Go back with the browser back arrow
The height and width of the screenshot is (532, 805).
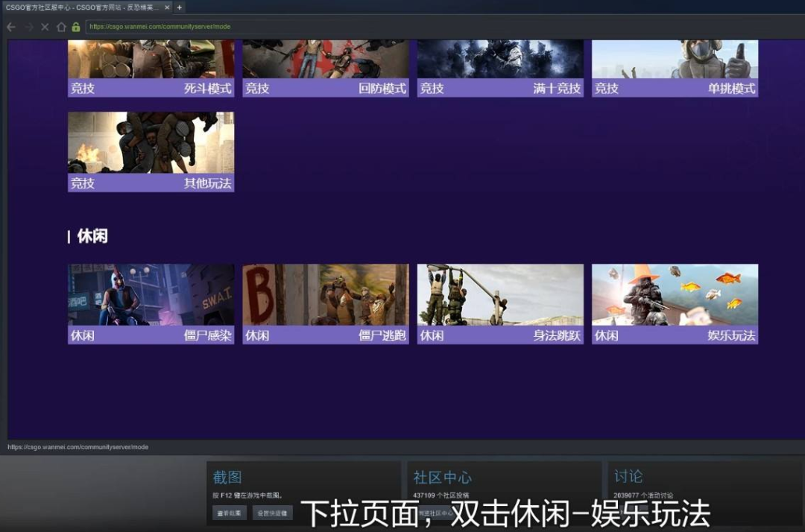11,27
